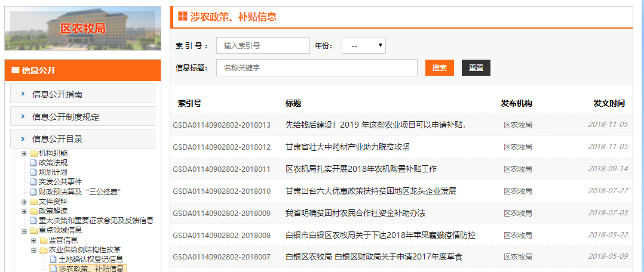This screenshot has height=272, width=644.
Task: Open article 先给钱后建设！2019 年这些农业项目
Action: pos(376,125)
